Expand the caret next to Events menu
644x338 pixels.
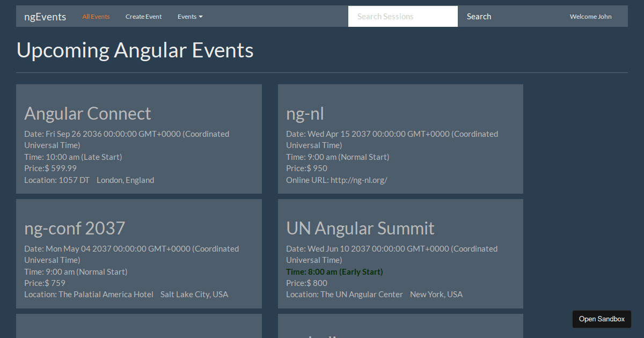201,17
